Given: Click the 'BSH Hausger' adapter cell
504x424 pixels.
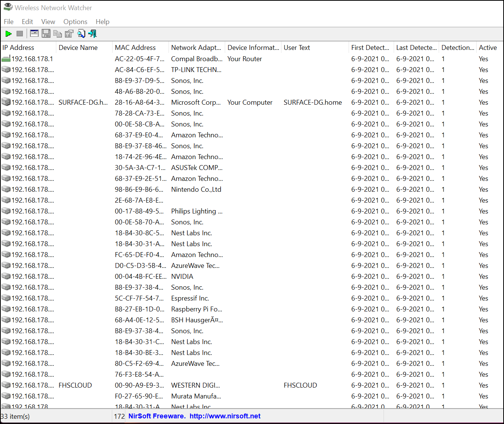Looking at the screenshot, I should click(197, 320).
